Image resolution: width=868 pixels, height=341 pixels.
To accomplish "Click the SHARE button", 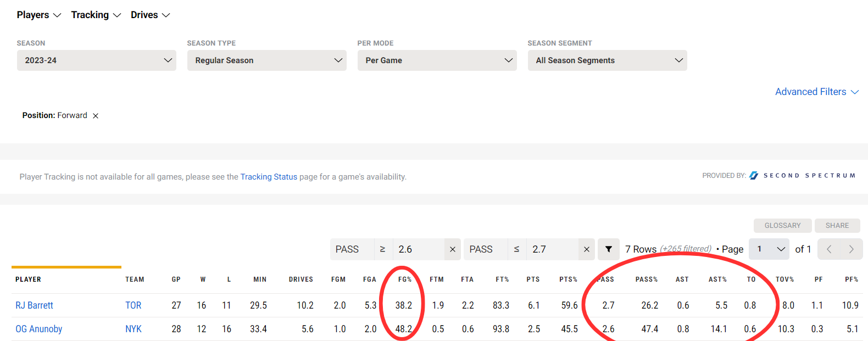I will [x=837, y=226].
